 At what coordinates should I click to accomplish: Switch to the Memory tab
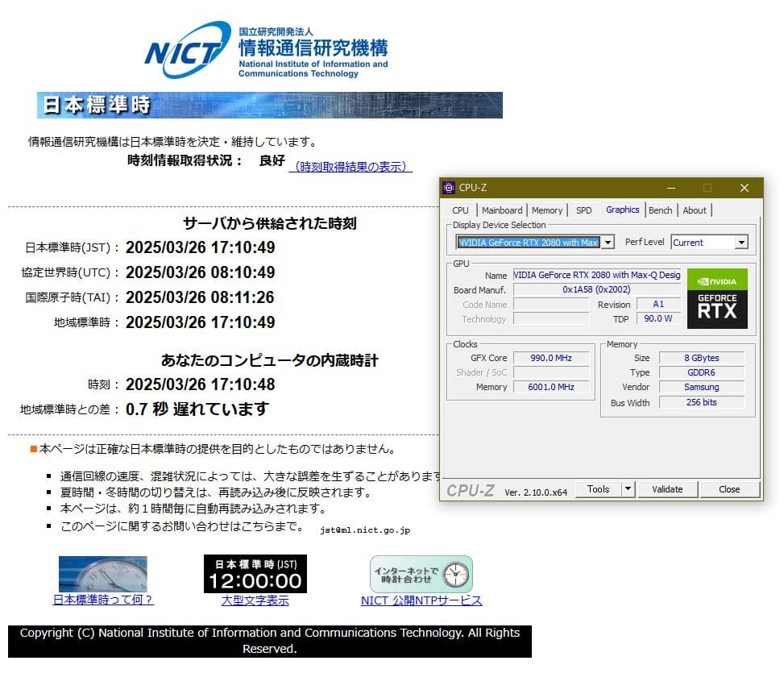point(547,210)
